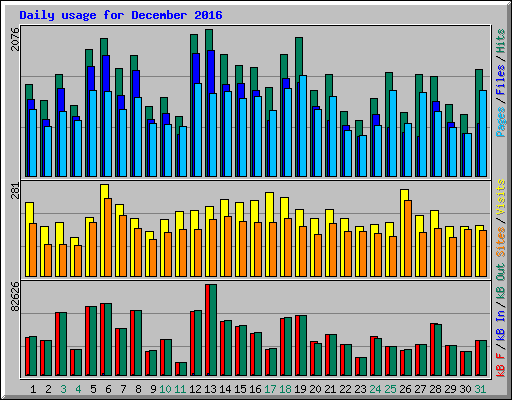Click day 18 on the x-axis

coord(285,389)
